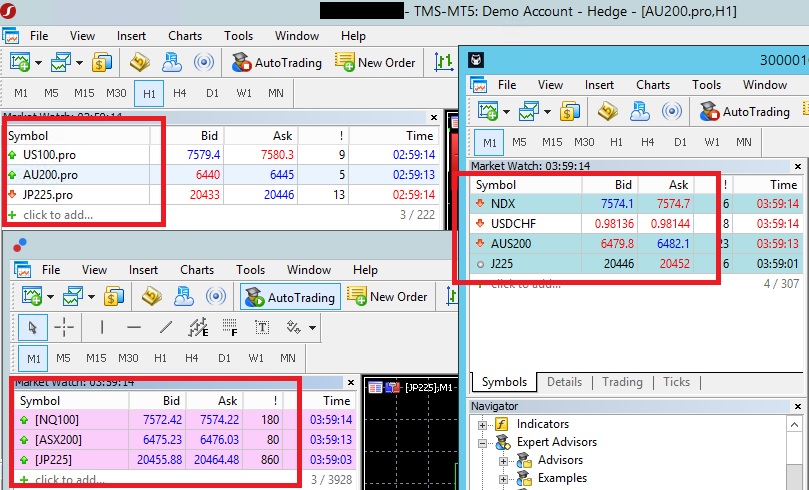Select the vertical line drawing tool
The image size is (809, 490).
(102, 327)
